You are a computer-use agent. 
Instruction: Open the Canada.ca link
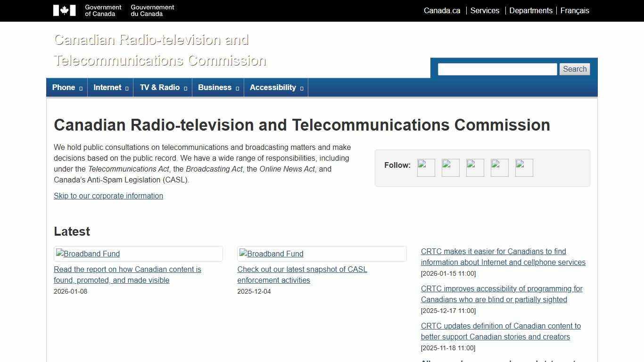click(x=441, y=10)
